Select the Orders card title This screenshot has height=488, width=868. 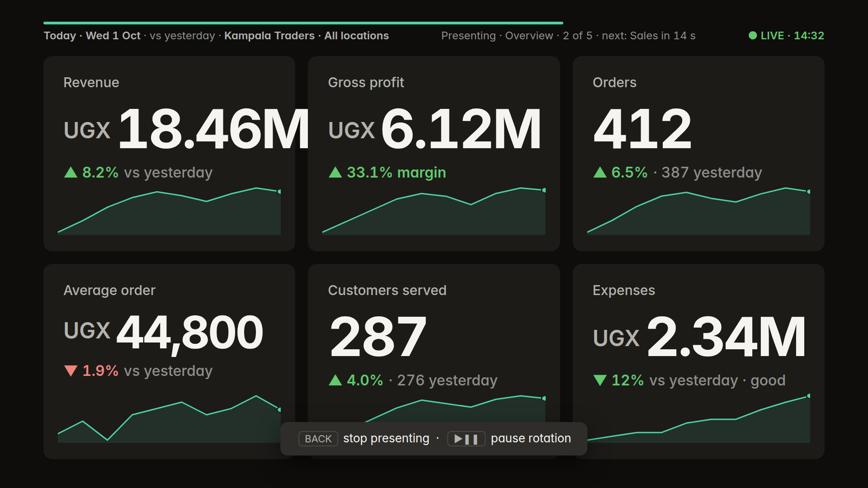(614, 82)
